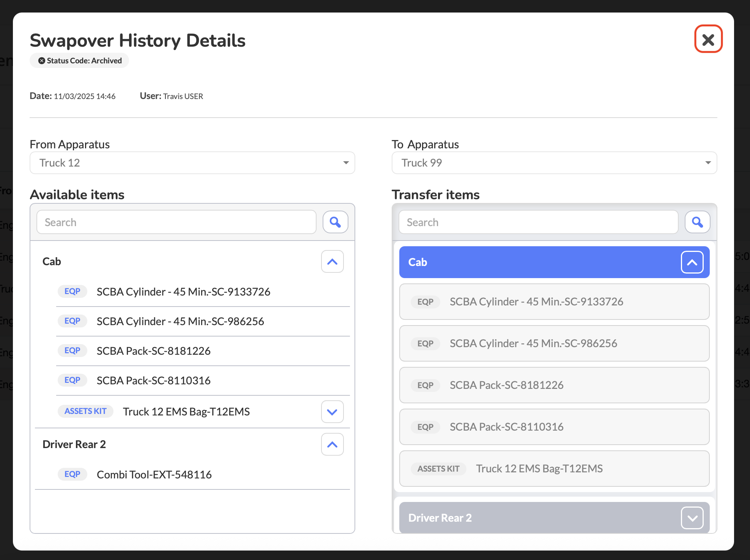750x560 pixels.
Task: Click EQP tag beside SCBA Pack-SC-8110316 in Available
Action: (72, 380)
